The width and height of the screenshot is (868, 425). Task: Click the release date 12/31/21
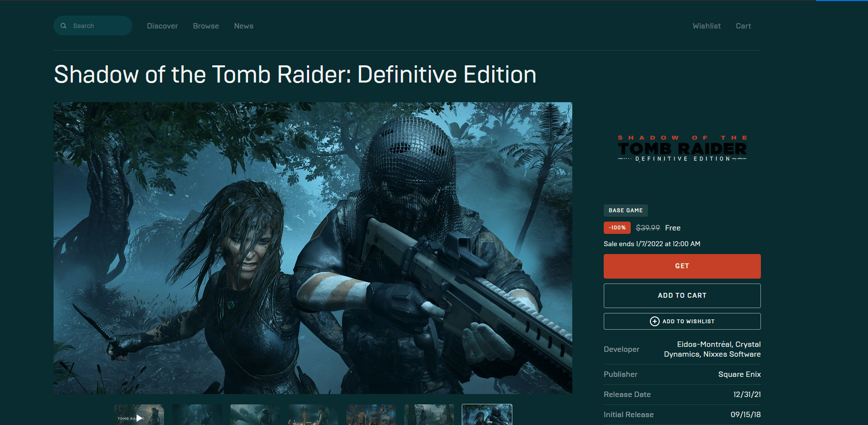[747, 395]
